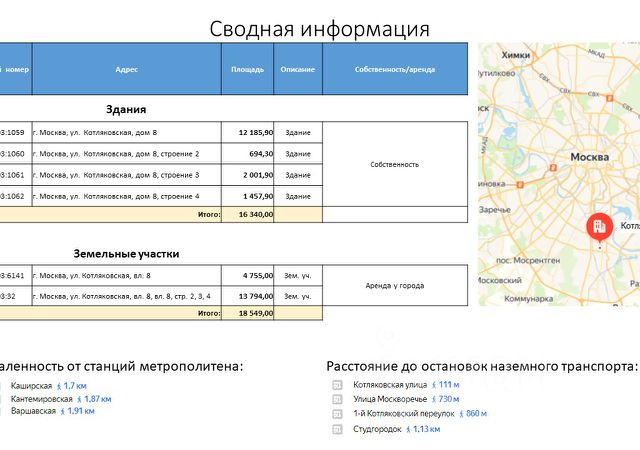
Task: Click area value 694,30
Action: [x=261, y=154]
